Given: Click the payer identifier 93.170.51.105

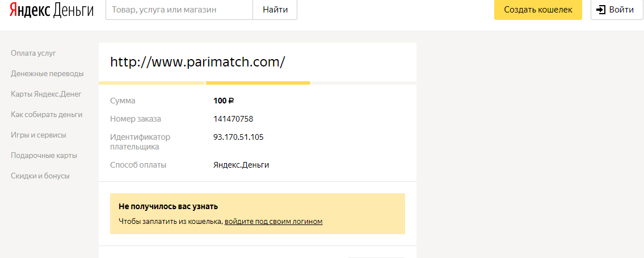Looking at the screenshot, I should coord(238,137).
